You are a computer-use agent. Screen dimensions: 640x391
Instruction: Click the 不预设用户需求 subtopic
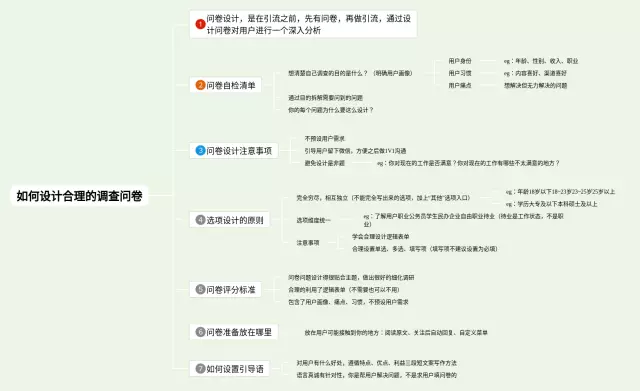(324, 138)
